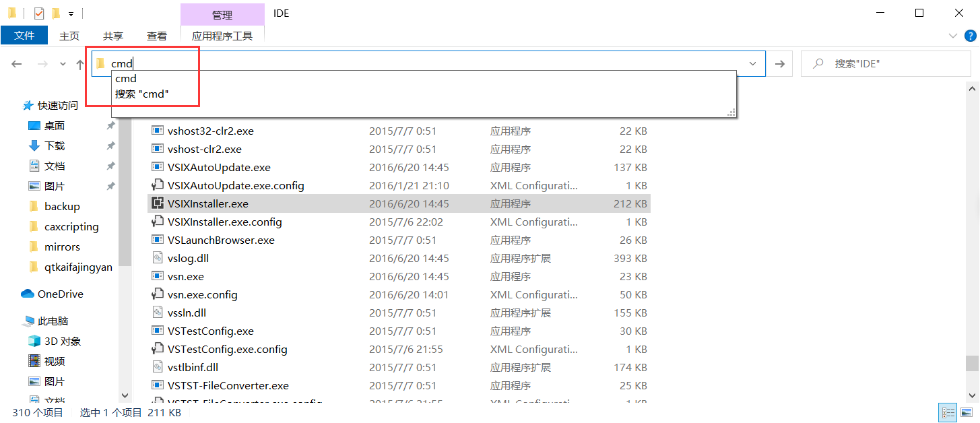
Task: Select 此电脑 in navigation pane
Action: pyautogui.click(x=53, y=321)
